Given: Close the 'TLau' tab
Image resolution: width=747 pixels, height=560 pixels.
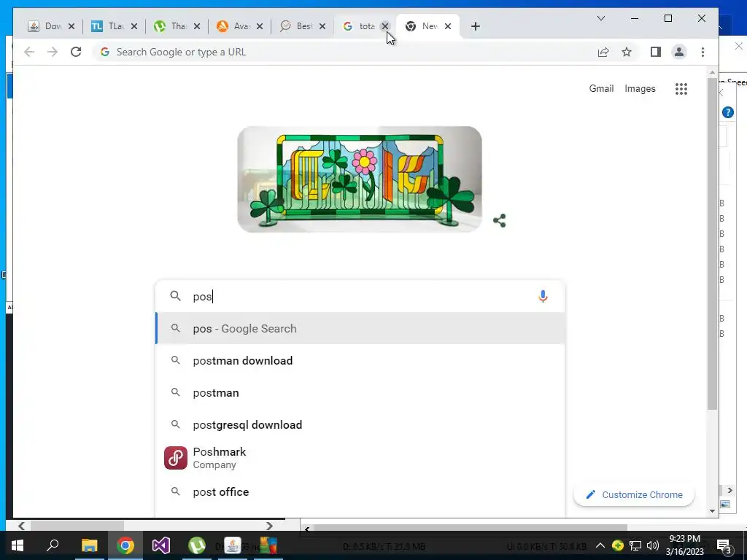Looking at the screenshot, I should pos(134,26).
